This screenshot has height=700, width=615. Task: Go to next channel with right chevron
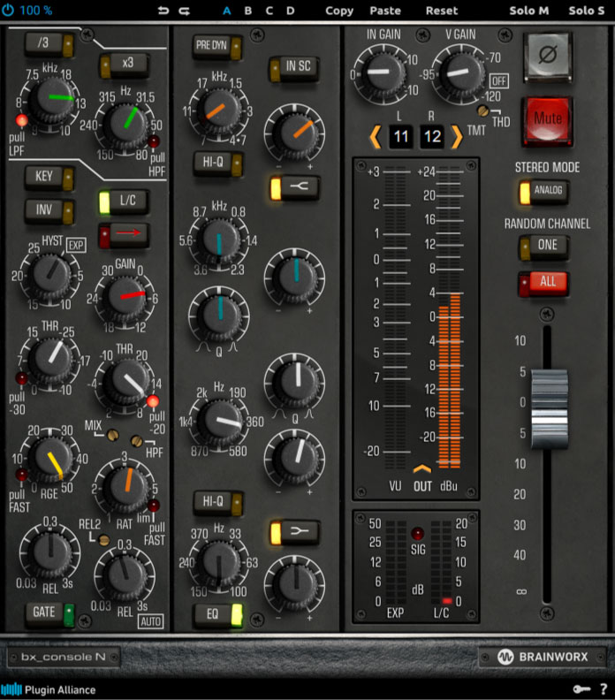pyautogui.click(x=456, y=136)
